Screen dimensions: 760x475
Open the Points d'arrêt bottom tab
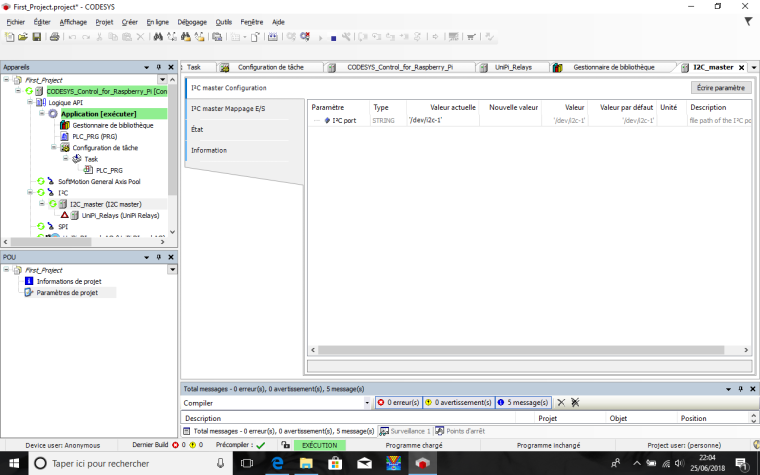click(x=460, y=431)
